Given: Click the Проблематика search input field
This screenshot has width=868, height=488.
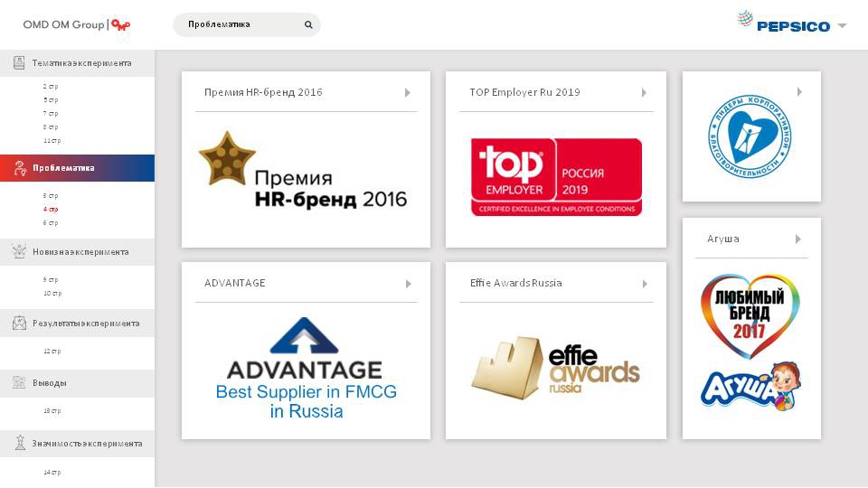Looking at the screenshot, I should tap(246, 24).
